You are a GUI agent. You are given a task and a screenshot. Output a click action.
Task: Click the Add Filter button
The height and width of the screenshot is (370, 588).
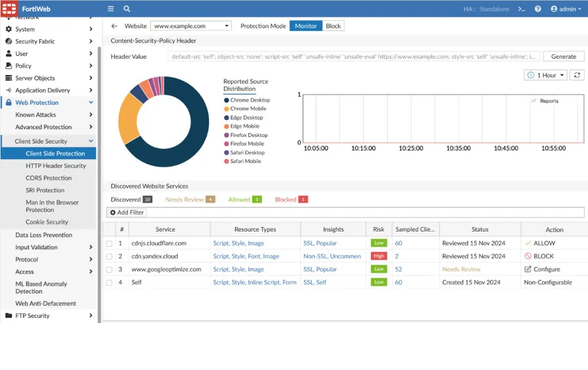coord(127,213)
